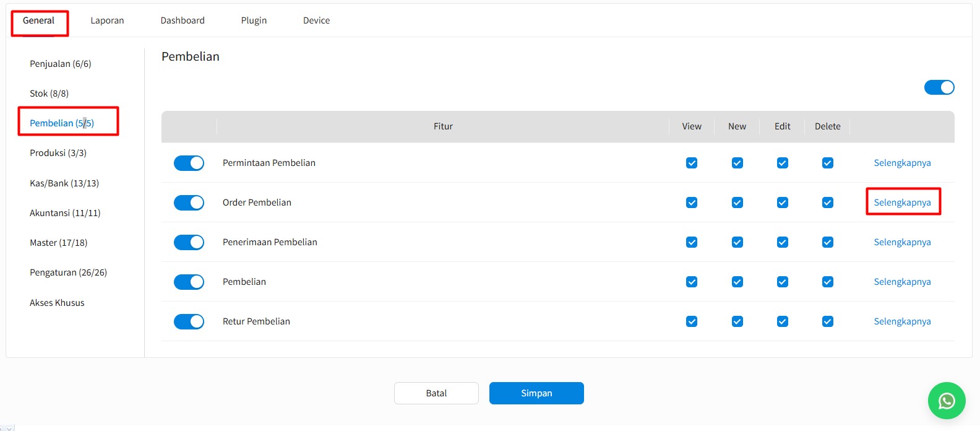Click the New column header
This screenshot has height=431, width=980.
point(737,126)
